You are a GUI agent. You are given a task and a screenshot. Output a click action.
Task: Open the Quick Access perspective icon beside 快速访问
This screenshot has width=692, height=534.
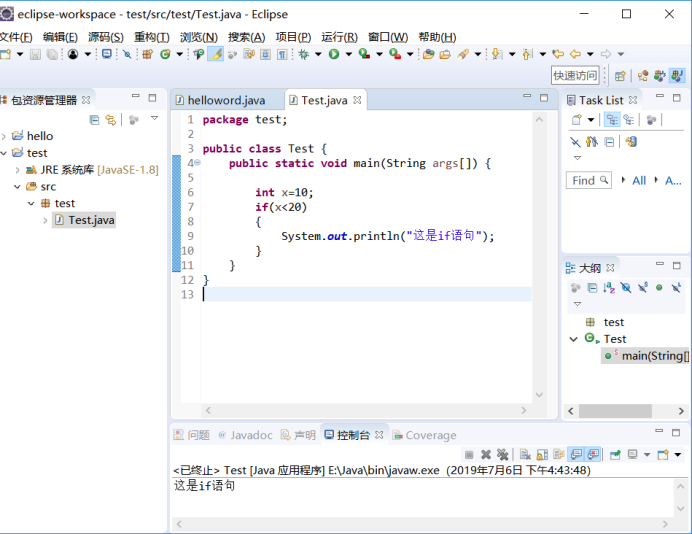[620, 75]
